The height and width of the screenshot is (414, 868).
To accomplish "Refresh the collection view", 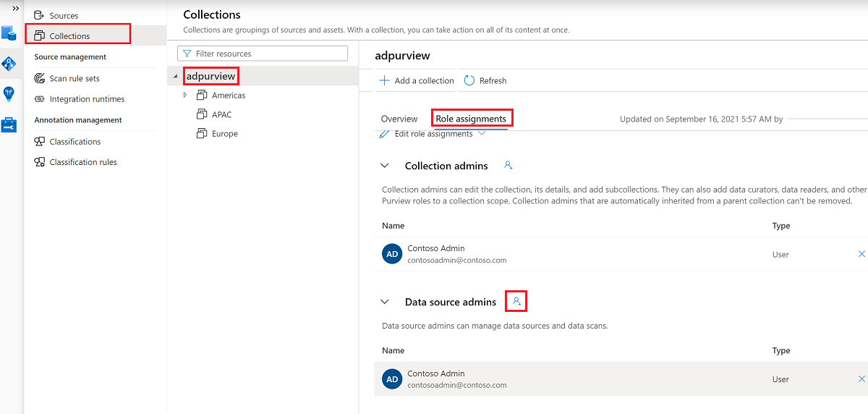I will point(485,80).
